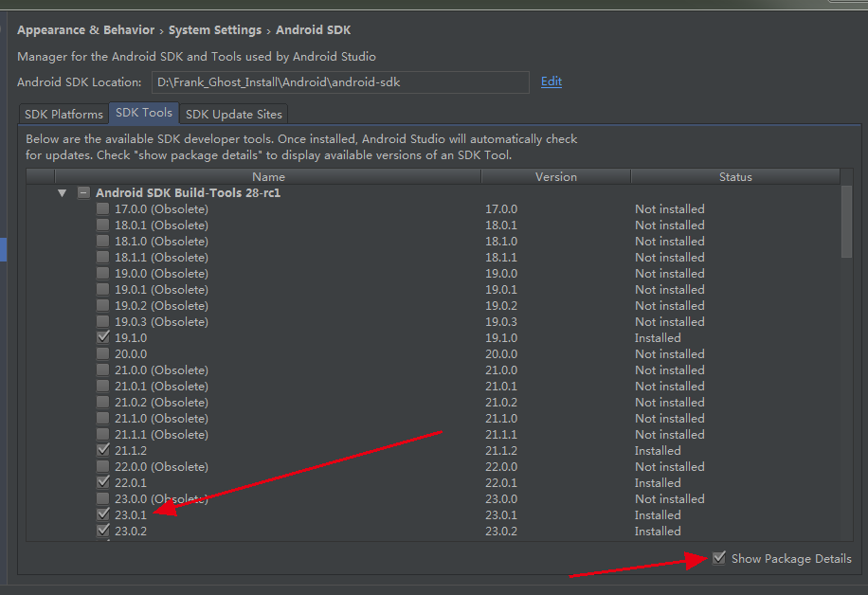Toggle the Android SDK Build-Tools group tri-state checkbox
Image resolution: width=868 pixels, height=595 pixels.
tap(83, 193)
